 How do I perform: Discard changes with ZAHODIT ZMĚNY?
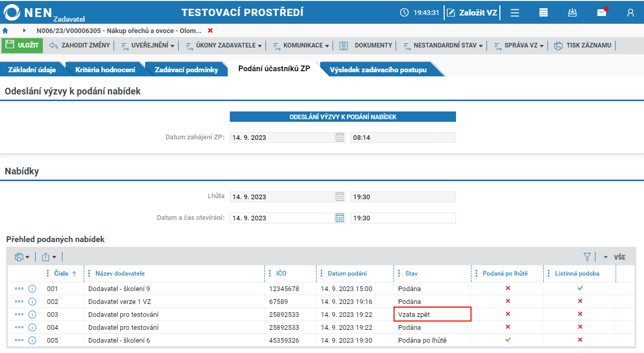coord(80,45)
